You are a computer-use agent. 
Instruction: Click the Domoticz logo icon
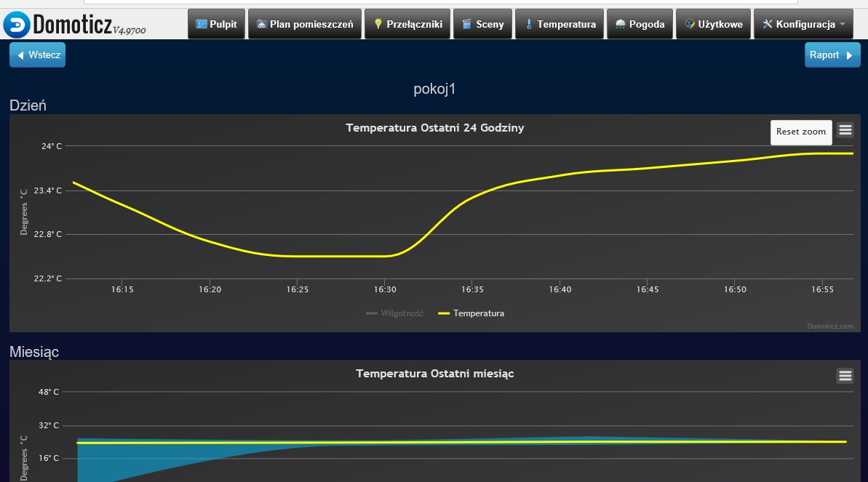(x=16, y=25)
